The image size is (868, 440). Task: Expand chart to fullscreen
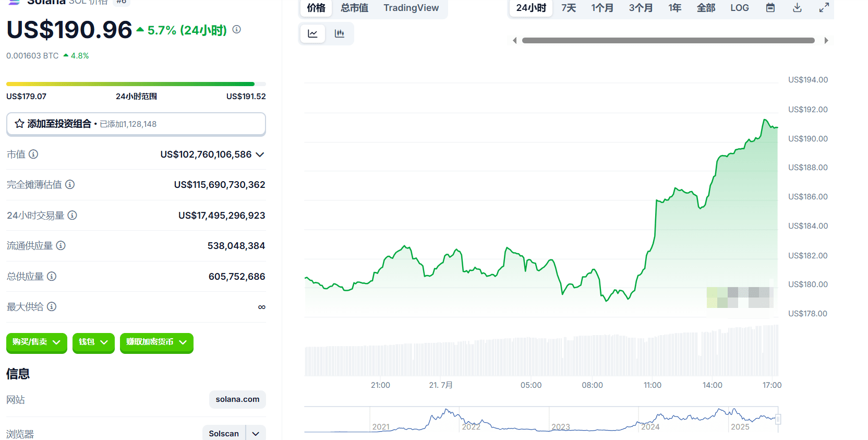(x=824, y=8)
